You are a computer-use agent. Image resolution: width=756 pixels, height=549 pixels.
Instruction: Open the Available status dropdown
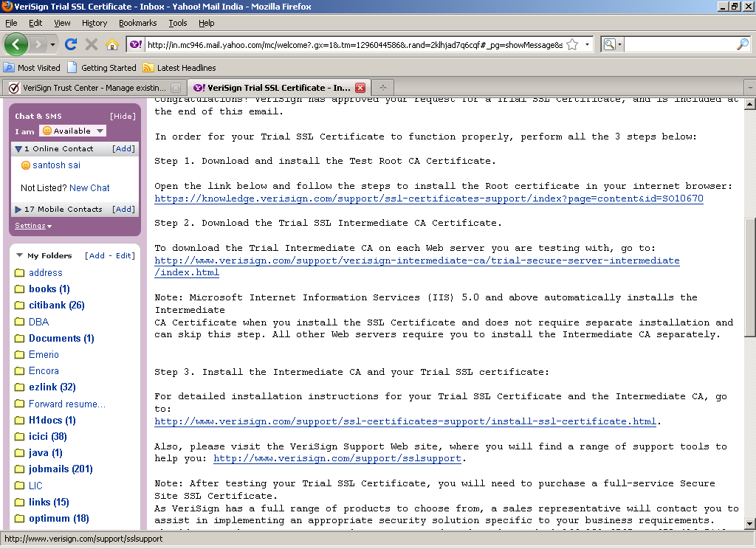pos(73,131)
